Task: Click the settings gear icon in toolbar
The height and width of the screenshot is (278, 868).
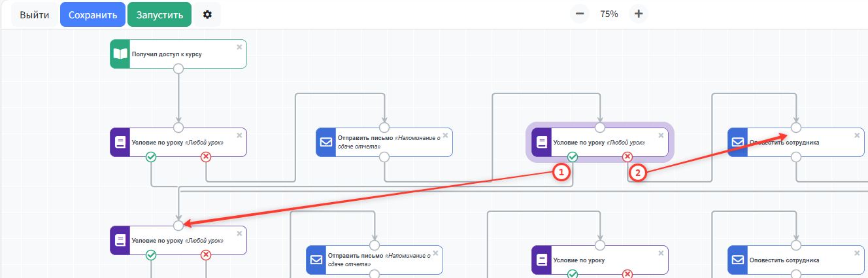Action: point(207,14)
